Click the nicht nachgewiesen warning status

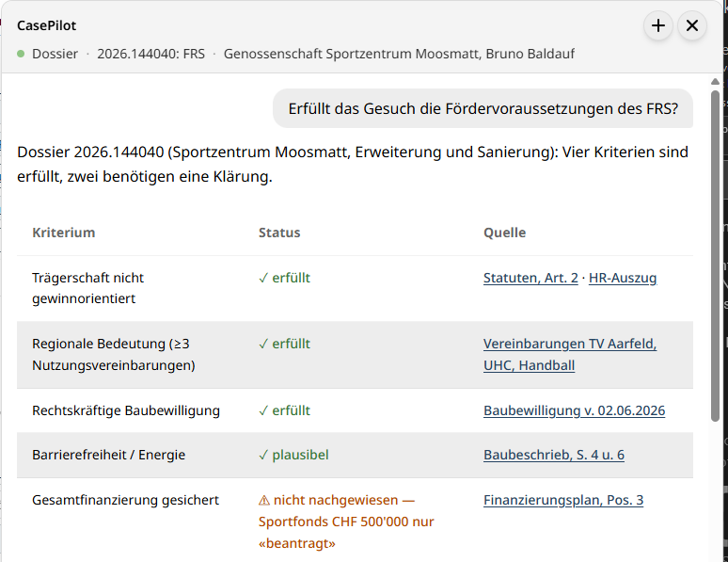tap(346, 522)
